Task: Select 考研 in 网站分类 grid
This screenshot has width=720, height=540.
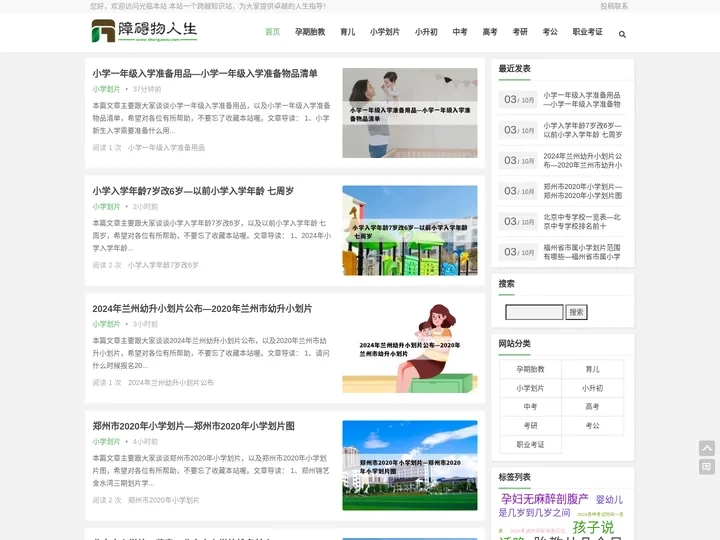Action: (x=530, y=426)
